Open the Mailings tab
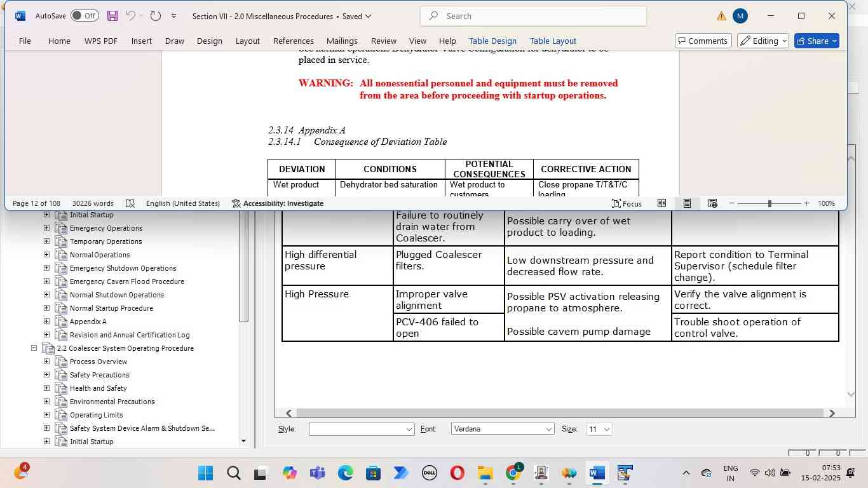The width and height of the screenshot is (868, 488). coord(342,41)
